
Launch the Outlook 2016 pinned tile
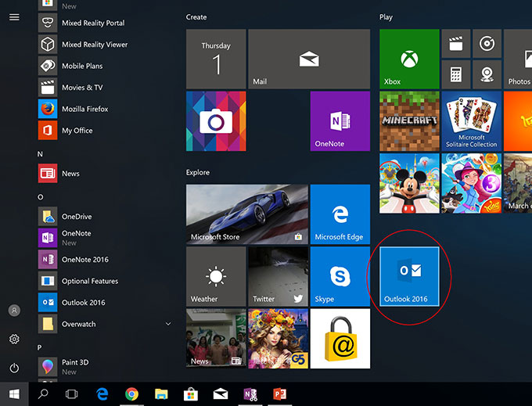409,276
